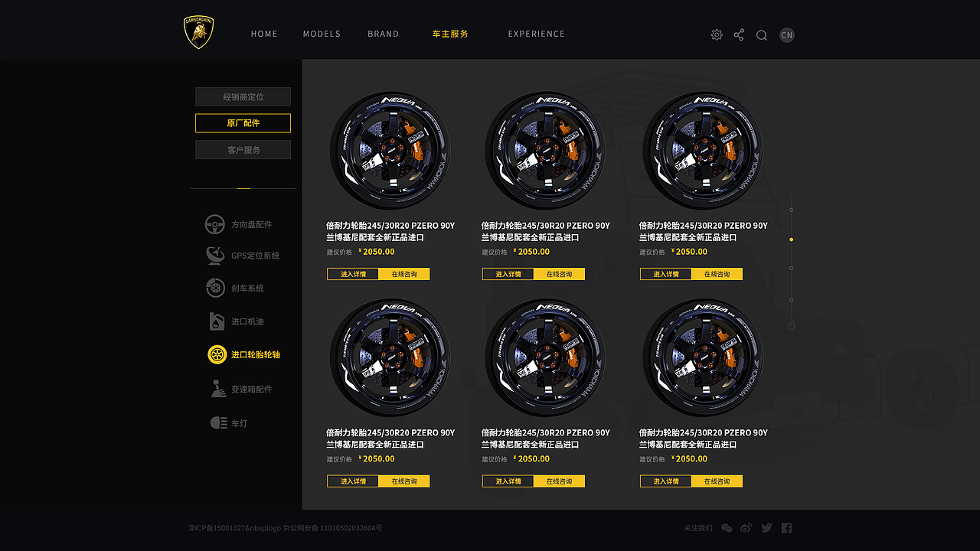The image size is (980, 551).
Task: Click 在线咨询 on the top-right tire card
Action: coord(717,274)
